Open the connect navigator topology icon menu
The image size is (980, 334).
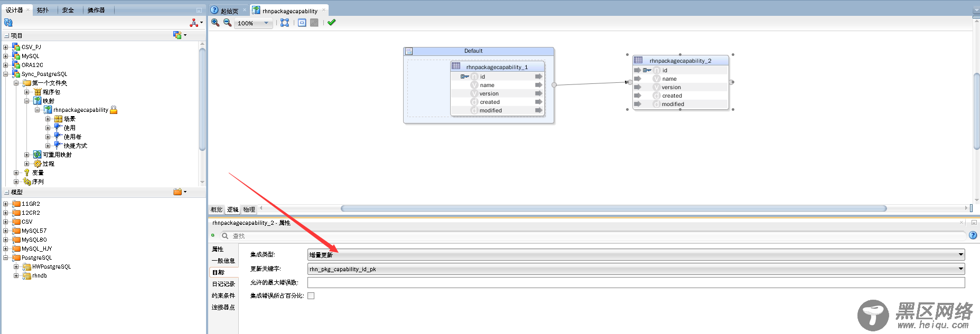pos(196,23)
